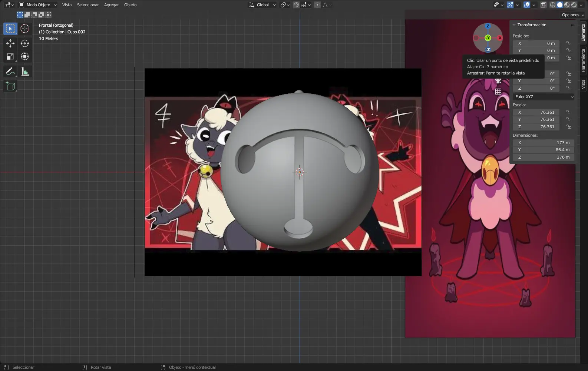Screen dimensions: 588x371
Task: Set selection mode to extend selection
Action: pos(27,15)
